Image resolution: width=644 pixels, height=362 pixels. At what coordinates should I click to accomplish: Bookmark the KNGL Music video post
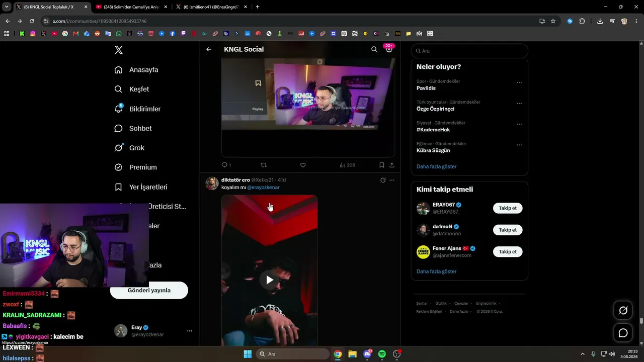[382, 165]
